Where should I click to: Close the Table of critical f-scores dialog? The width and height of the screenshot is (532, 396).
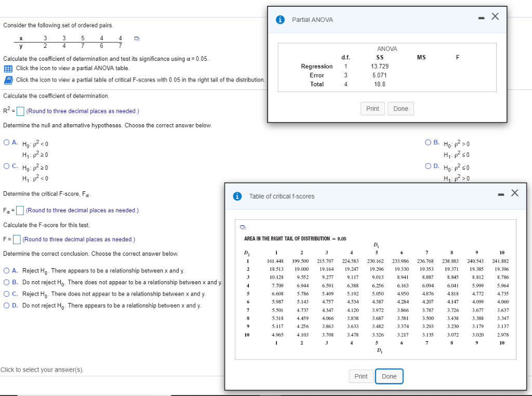click(514, 192)
